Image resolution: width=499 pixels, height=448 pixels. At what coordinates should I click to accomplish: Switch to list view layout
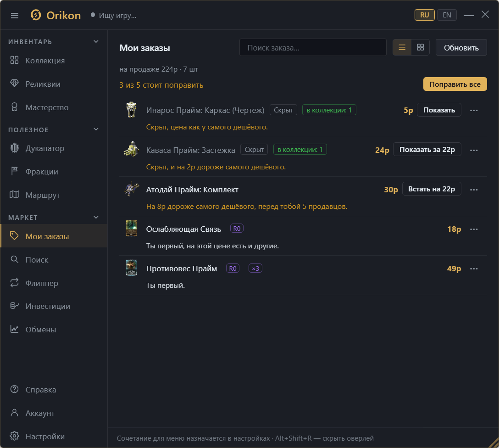[402, 47]
